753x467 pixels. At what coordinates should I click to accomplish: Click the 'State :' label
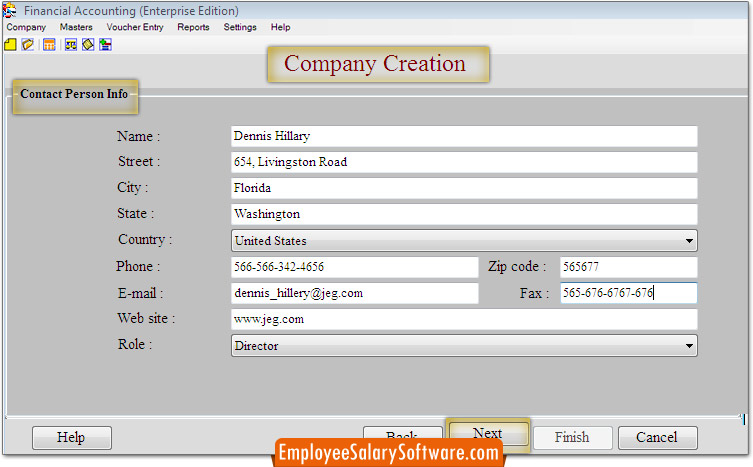tap(136, 213)
